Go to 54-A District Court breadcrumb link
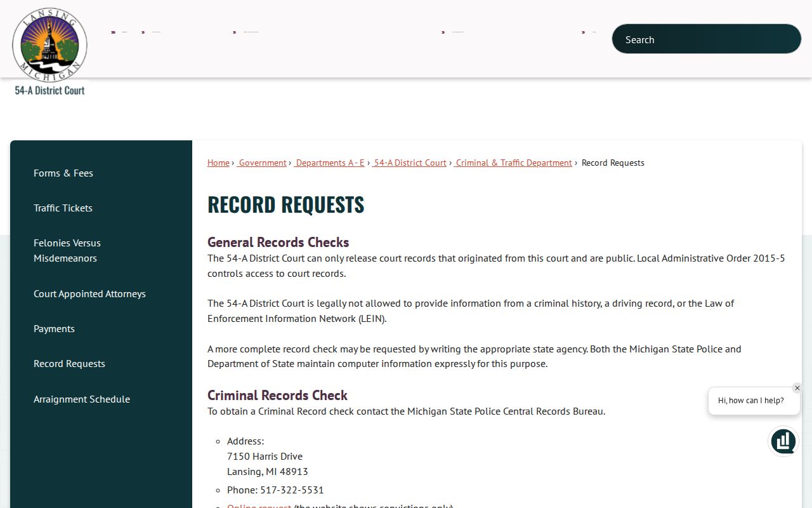This screenshot has width=812, height=508. (x=410, y=163)
